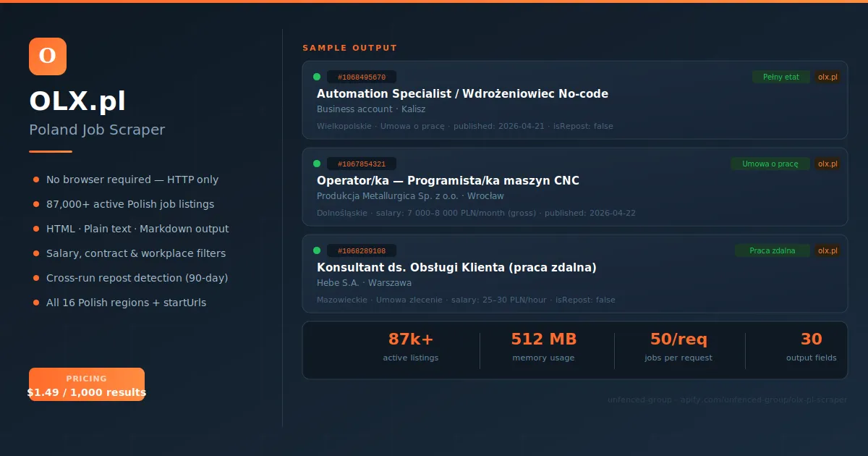Toggle the 'Pełny etat' tag
This screenshot has height=456, width=868.
(x=780, y=77)
